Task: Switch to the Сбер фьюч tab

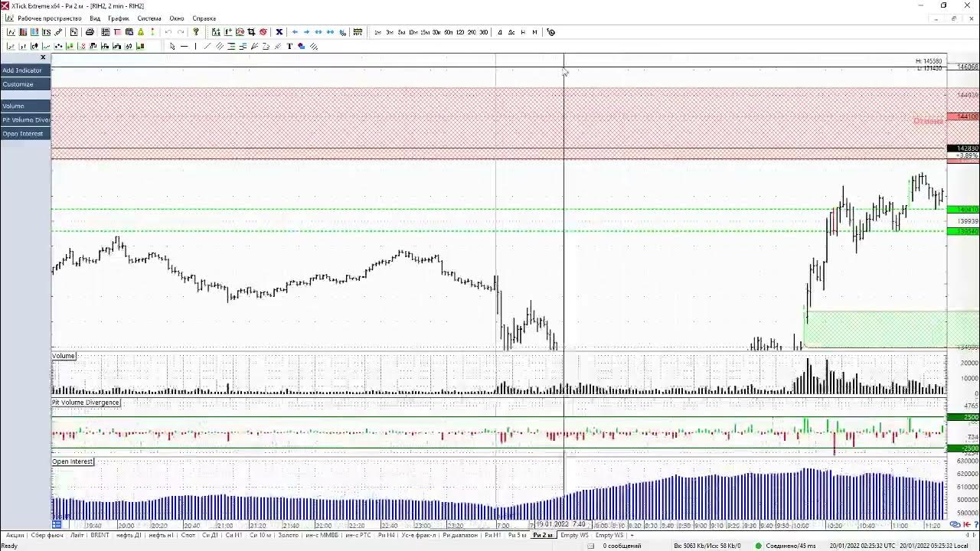Action: (47, 535)
